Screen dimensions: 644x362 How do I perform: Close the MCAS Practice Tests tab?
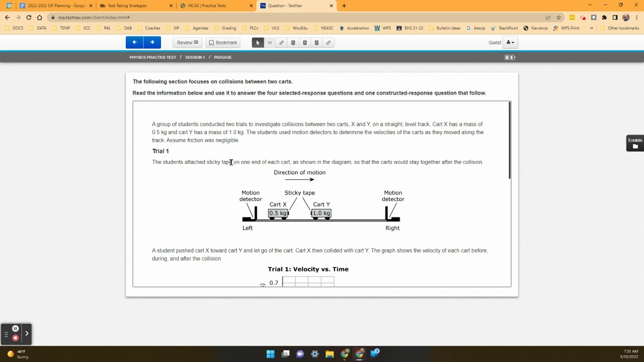pos(251,6)
